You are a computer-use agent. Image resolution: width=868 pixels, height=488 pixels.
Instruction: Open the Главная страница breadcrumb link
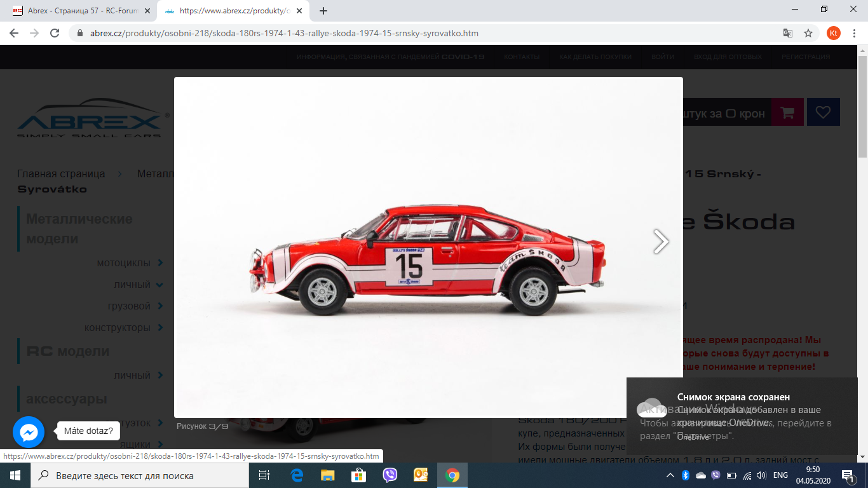[61, 173]
